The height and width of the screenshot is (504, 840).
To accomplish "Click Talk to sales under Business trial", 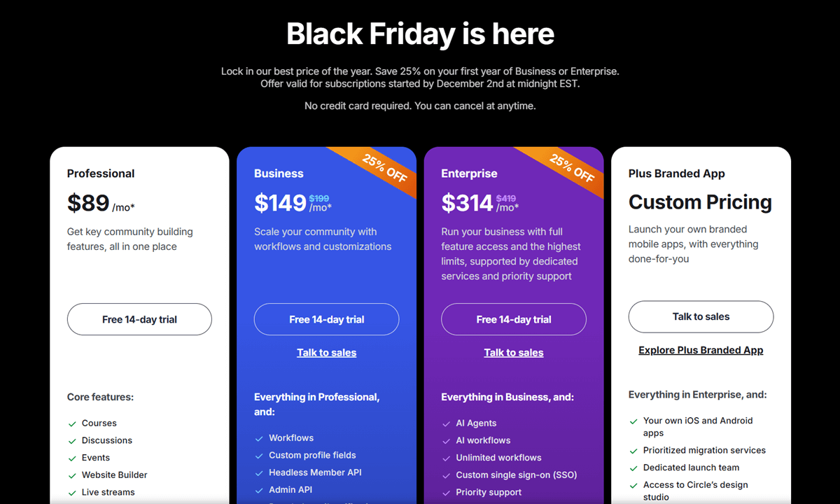I will [x=326, y=352].
